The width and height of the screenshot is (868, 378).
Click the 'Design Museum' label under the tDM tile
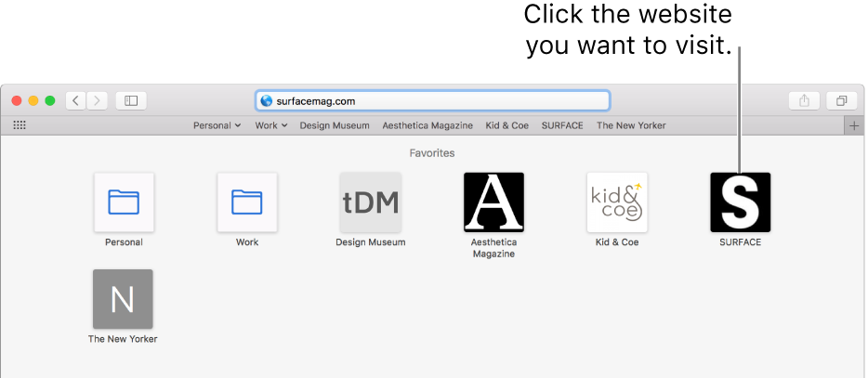coord(370,241)
